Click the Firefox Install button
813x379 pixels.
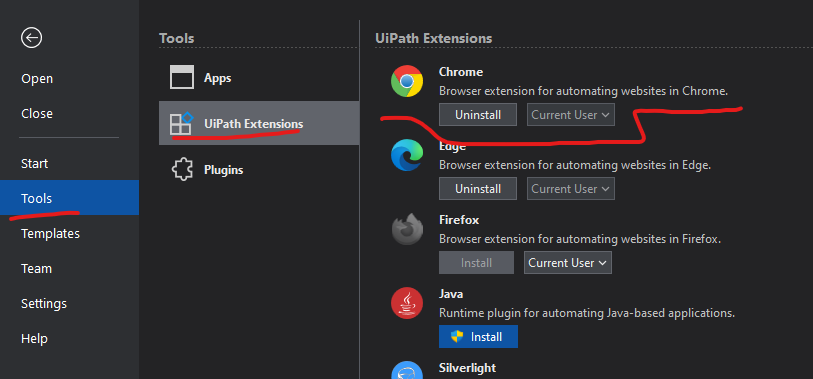coord(476,262)
